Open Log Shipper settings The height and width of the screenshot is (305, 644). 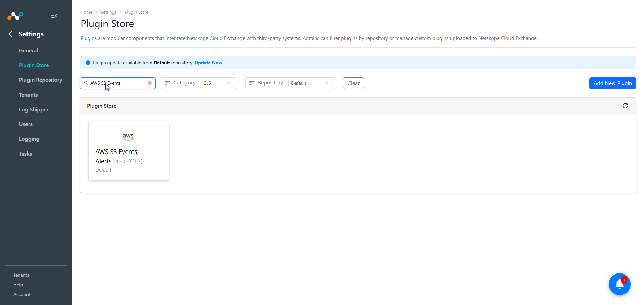point(34,109)
